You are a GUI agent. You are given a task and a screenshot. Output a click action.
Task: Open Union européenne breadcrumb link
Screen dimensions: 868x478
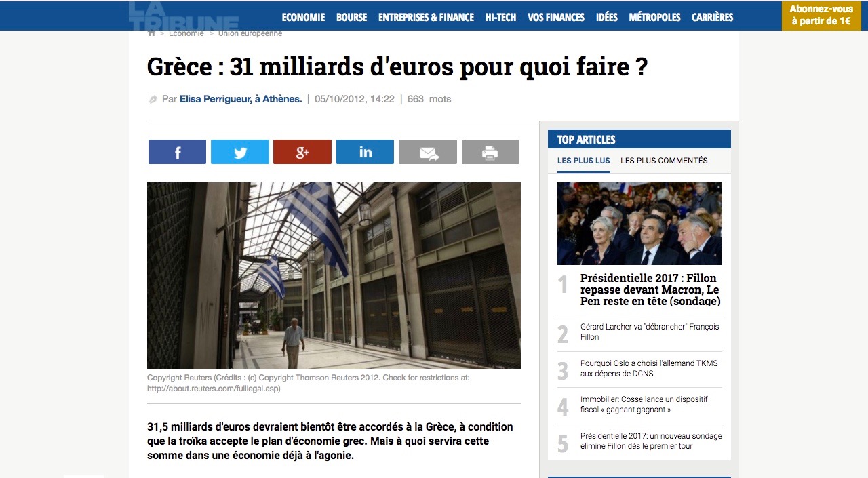pos(250,33)
